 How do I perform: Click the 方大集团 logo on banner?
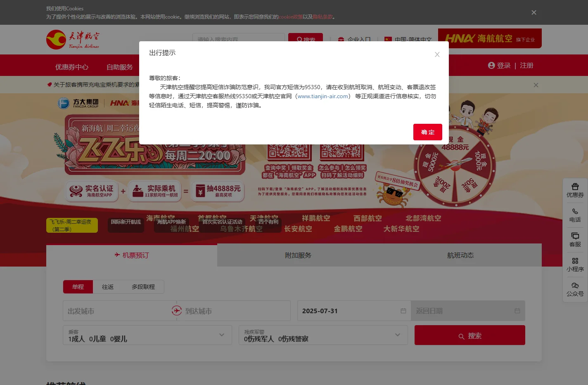coord(79,103)
